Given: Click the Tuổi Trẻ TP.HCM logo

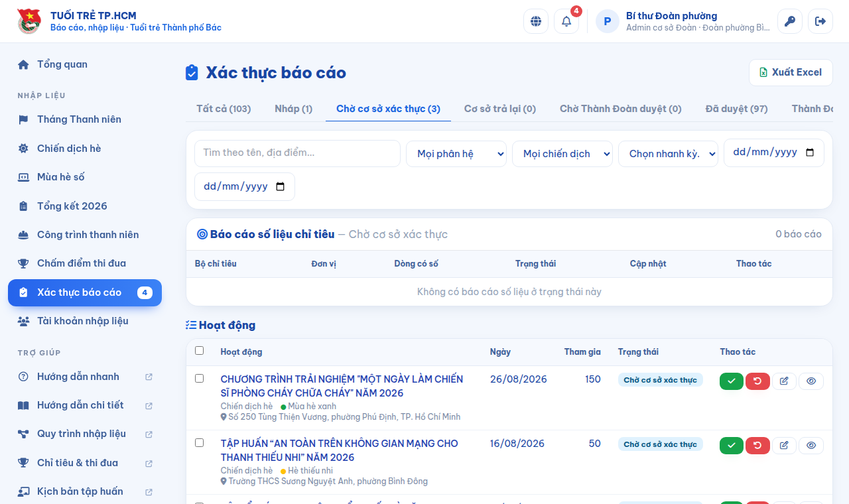Looking at the screenshot, I should [x=29, y=21].
